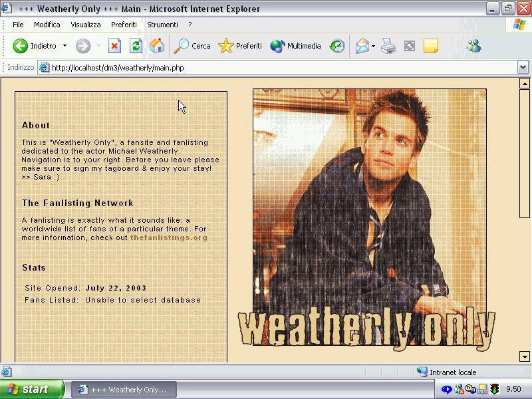The width and height of the screenshot is (532, 399).
Task: Click the traffic-light icon in system tray
Action: pos(495,389)
